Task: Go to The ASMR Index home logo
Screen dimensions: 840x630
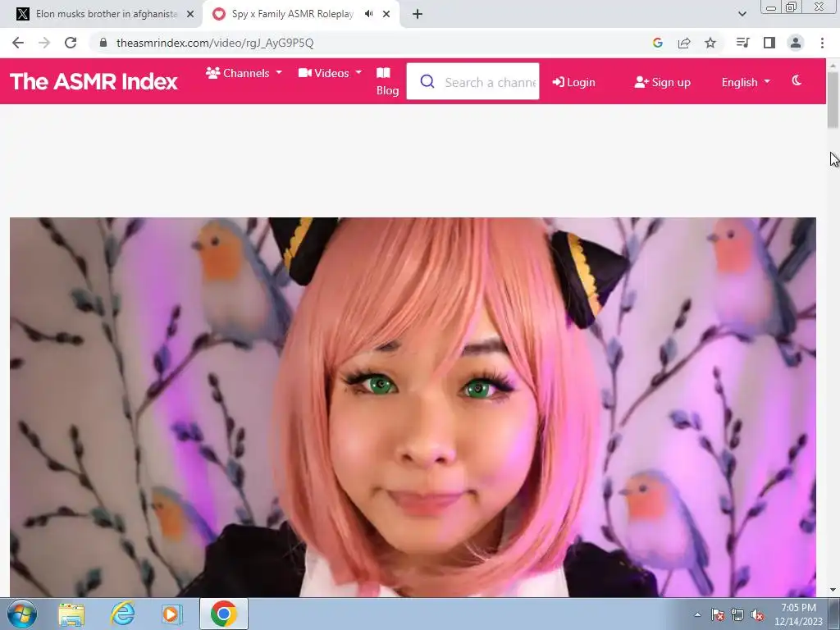Action: coord(94,81)
